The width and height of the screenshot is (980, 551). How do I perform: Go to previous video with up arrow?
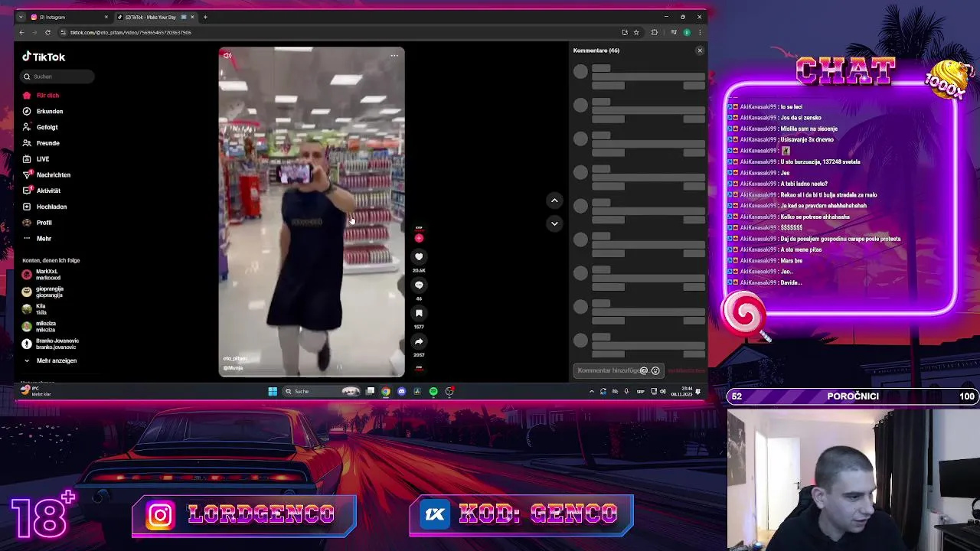[x=554, y=201]
